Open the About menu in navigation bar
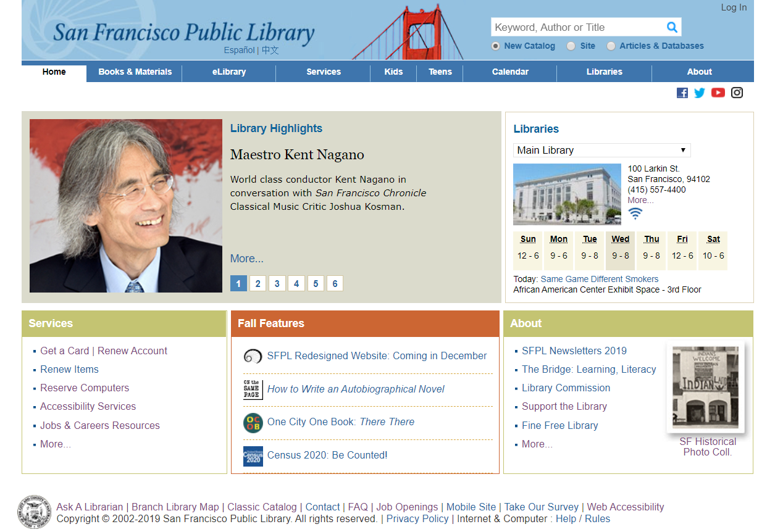This screenshot has height=532, width=775. pos(700,72)
